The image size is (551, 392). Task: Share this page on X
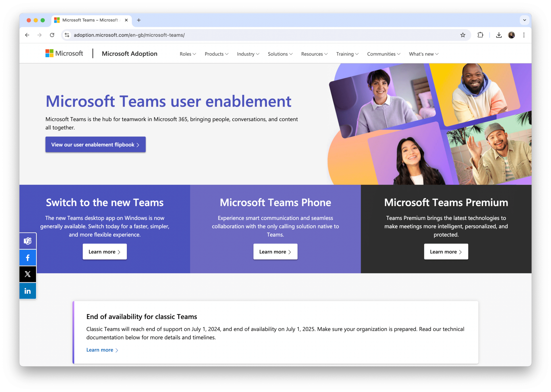click(28, 274)
